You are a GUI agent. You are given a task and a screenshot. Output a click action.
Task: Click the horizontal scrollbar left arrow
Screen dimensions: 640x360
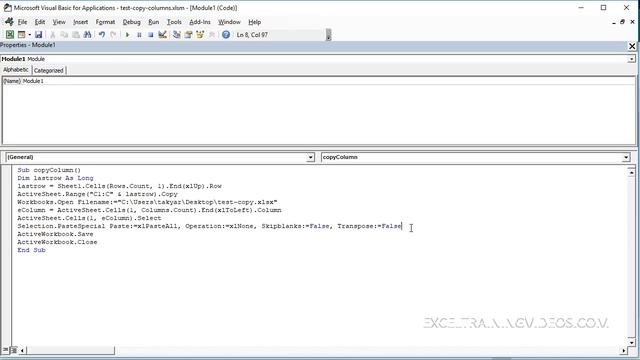coord(22,350)
